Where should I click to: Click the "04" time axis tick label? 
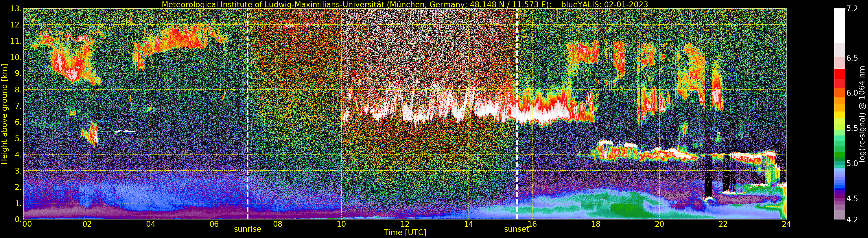tap(151, 224)
